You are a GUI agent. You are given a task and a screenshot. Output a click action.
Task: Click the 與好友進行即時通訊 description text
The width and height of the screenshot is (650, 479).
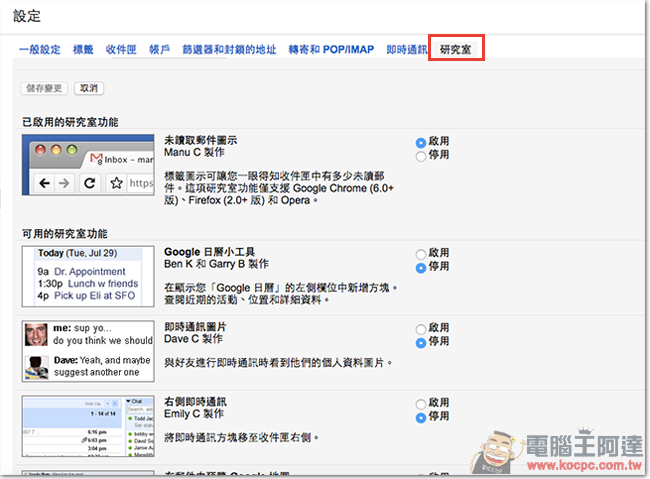(278, 363)
